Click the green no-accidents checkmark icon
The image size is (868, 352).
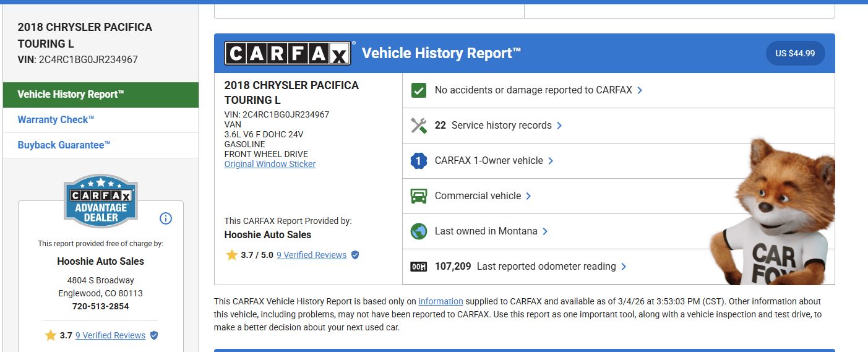coord(419,90)
